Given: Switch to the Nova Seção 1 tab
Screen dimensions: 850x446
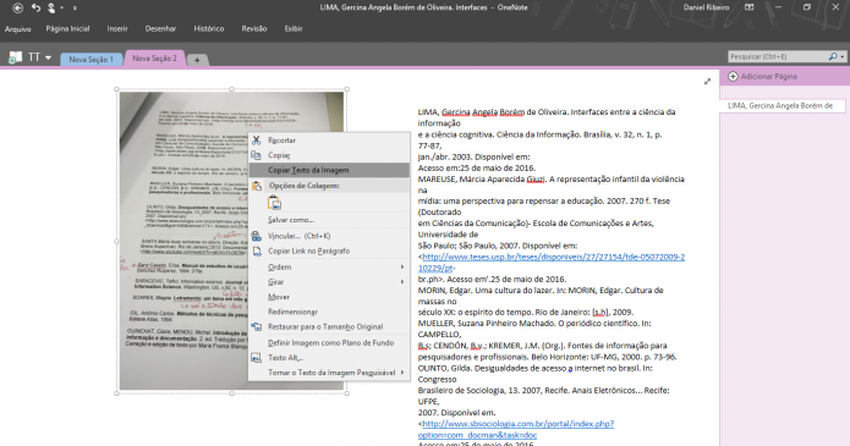Looking at the screenshot, I should click(91, 60).
